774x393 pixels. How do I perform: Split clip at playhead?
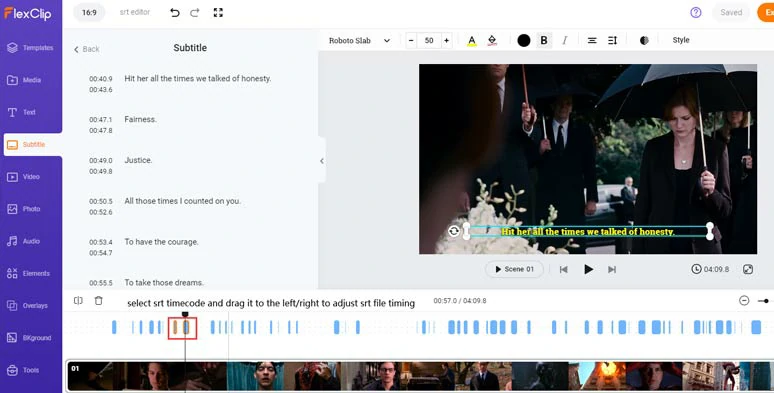(78, 301)
